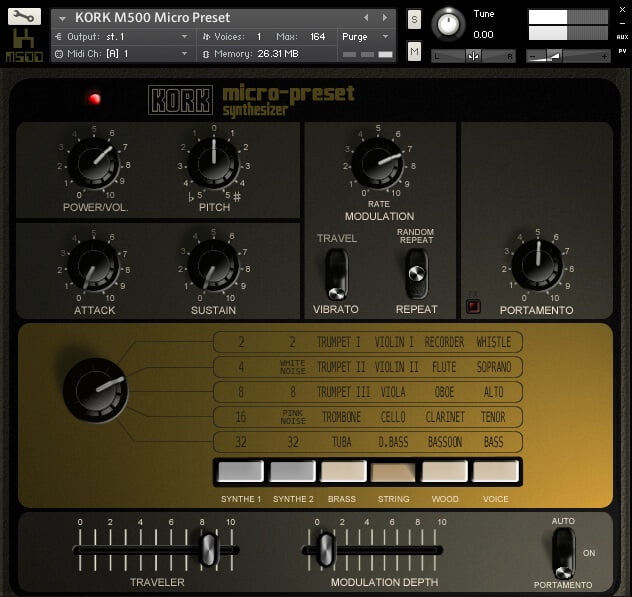Go to previous instrument preset arrow
This screenshot has height=597, width=632.
coord(366,18)
